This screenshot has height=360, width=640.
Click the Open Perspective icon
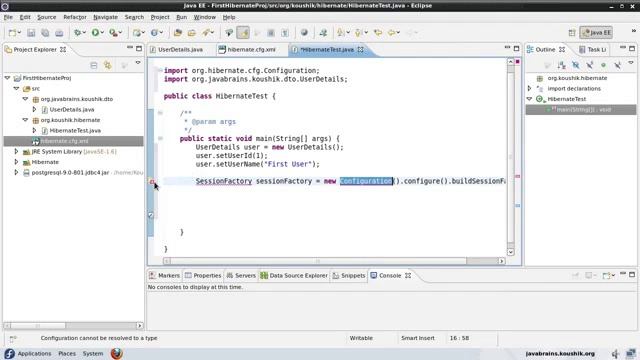(x=572, y=33)
